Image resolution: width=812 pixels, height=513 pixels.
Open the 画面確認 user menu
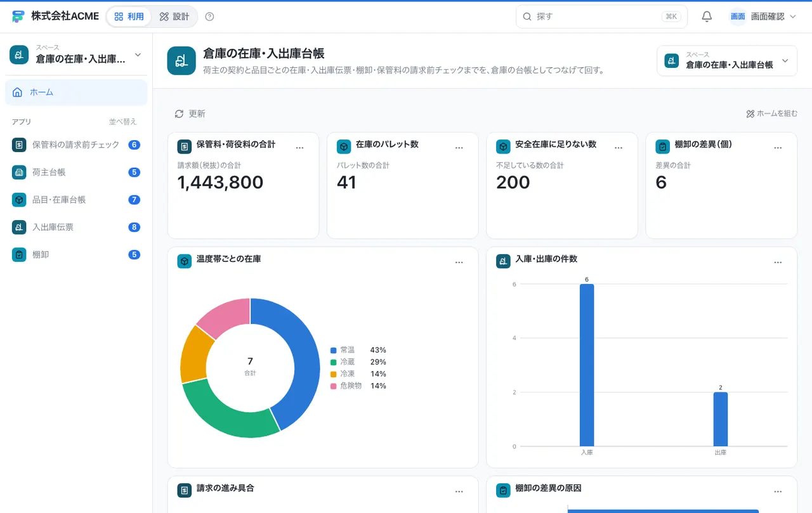click(763, 16)
